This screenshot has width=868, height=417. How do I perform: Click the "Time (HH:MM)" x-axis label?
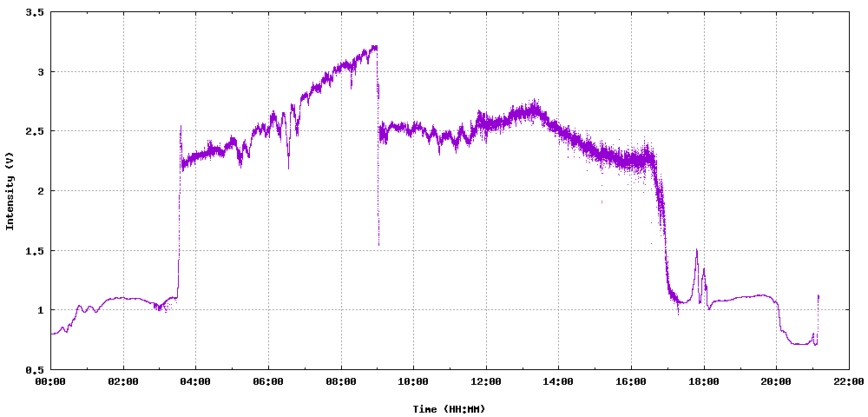coord(449,408)
